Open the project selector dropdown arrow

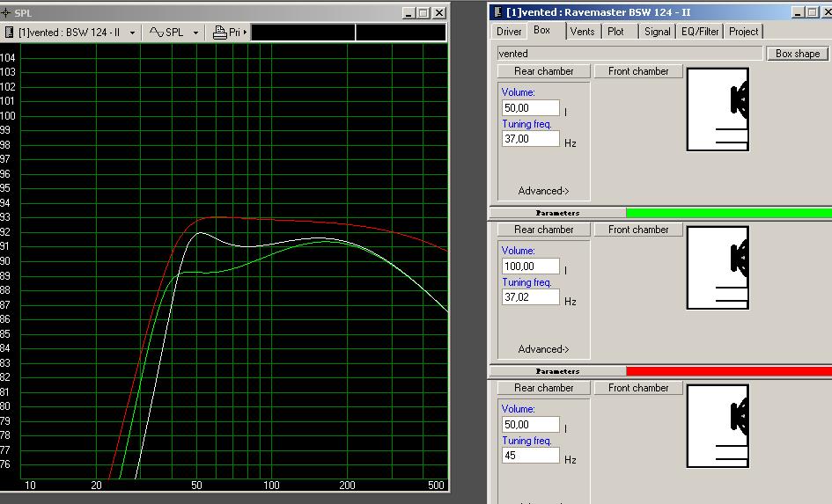click(132, 33)
